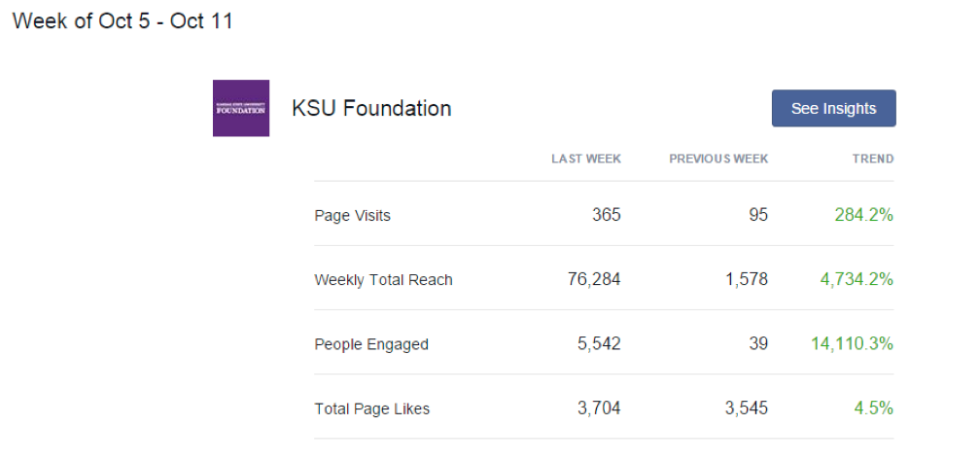Click the 14,110.3% engagement trend value
This screenshot has width=980, height=461.
click(853, 344)
